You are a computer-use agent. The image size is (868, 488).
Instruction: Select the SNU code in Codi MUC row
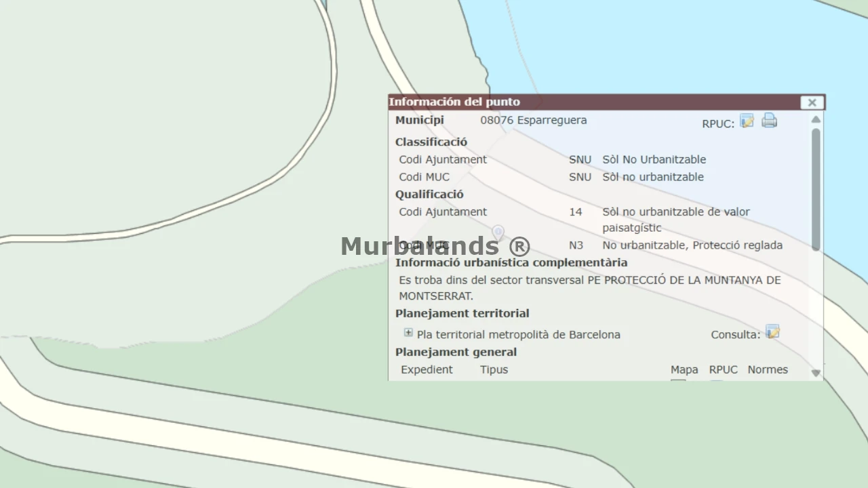(x=580, y=178)
